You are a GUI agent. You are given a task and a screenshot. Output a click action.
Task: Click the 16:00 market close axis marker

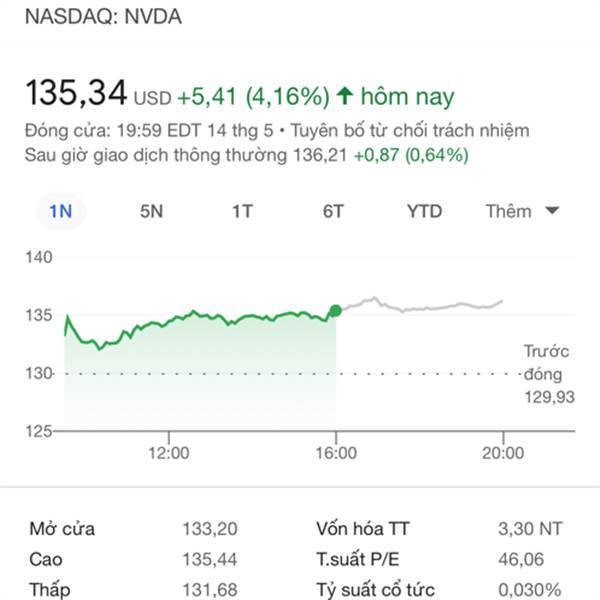[336, 453]
